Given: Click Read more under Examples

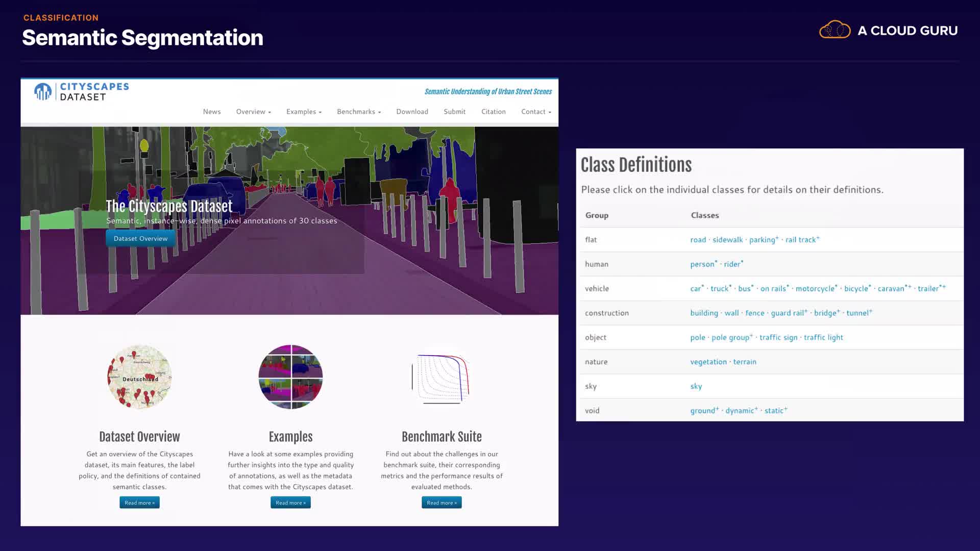Looking at the screenshot, I should coord(290,503).
